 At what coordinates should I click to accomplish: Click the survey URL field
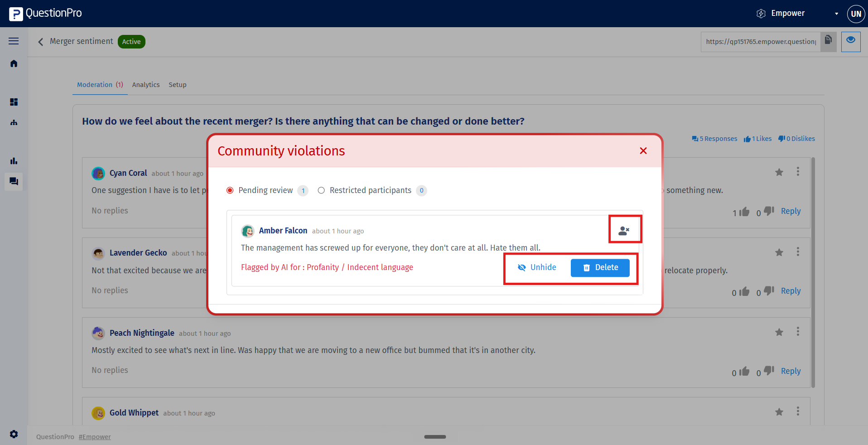(x=761, y=42)
